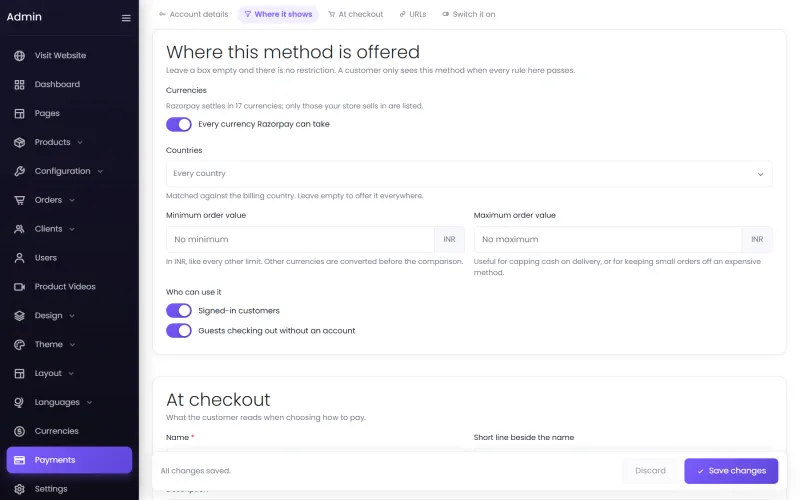Jump to the Switch it on tab
Viewport: 800px width, 500px height.
(x=468, y=14)
